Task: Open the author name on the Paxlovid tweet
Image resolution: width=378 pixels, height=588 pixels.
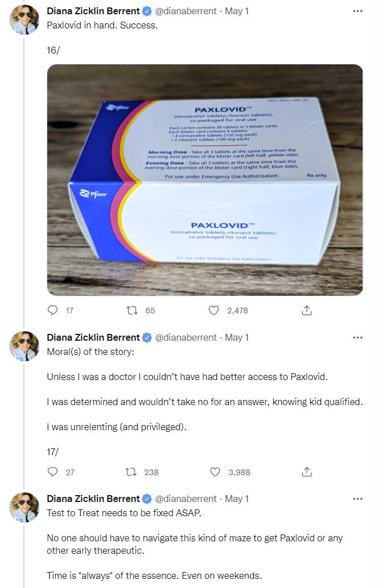Action: pos(93,11)
